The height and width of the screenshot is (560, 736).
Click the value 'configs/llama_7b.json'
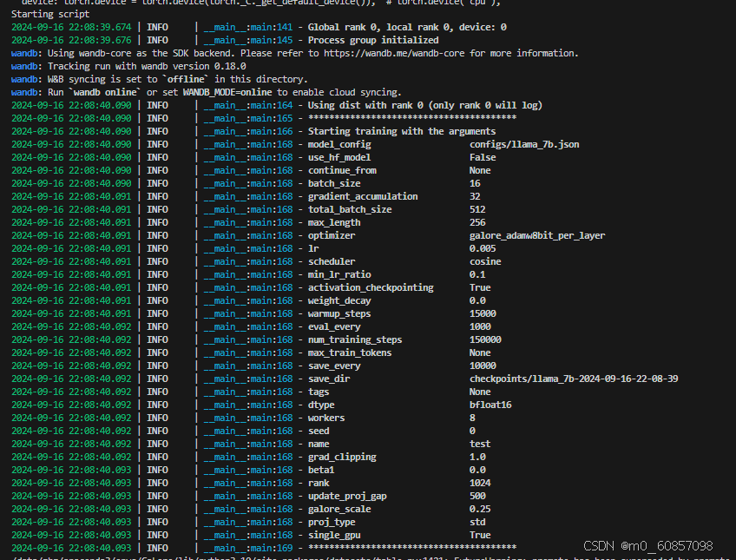(524, 145)
